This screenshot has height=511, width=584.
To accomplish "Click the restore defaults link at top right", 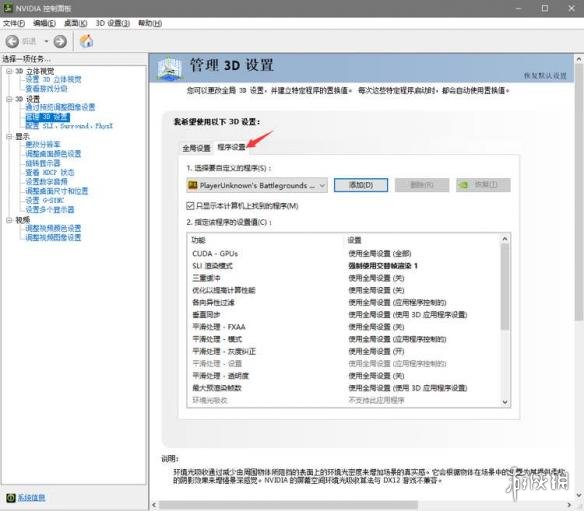I will (545, 76).
